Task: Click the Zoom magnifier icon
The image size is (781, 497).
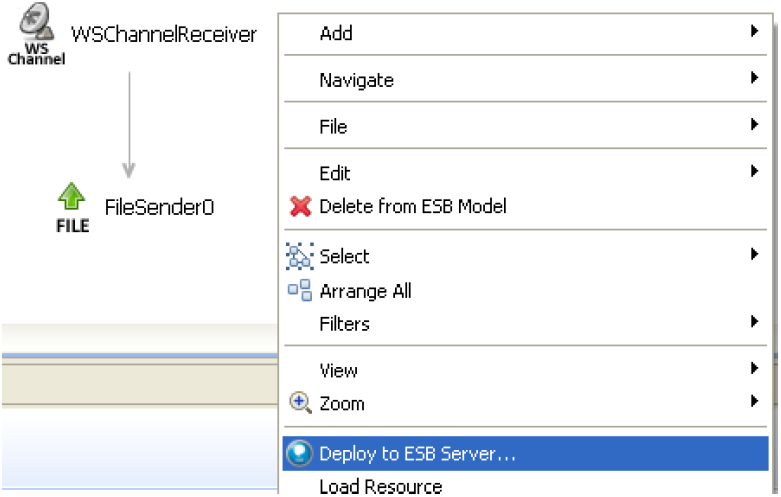Action: click(x=300, y=404)
